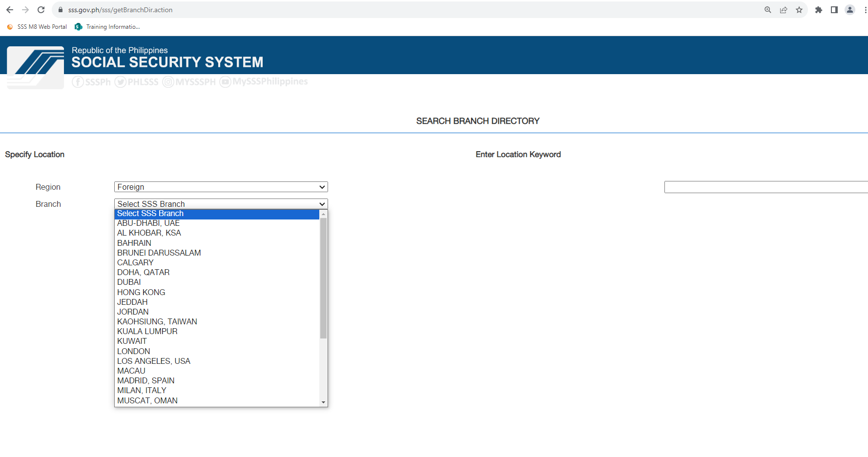Image resolution: width=868 pixels, height=457 pixels.
Task: Click the share page icon
Action: coord(784,10)
